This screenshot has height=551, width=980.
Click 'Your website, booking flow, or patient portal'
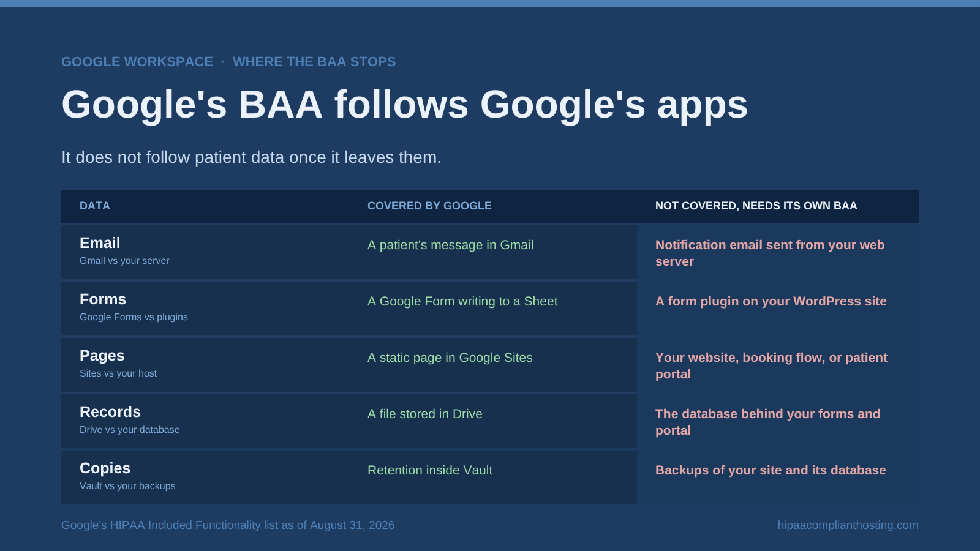(771, 365)
